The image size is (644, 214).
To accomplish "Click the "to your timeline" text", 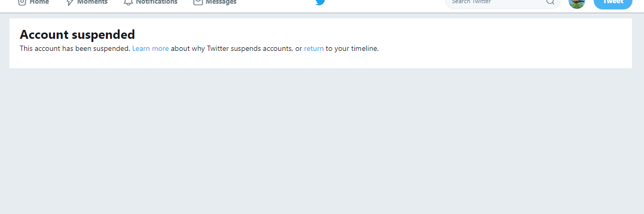I will tap(352, 49).
